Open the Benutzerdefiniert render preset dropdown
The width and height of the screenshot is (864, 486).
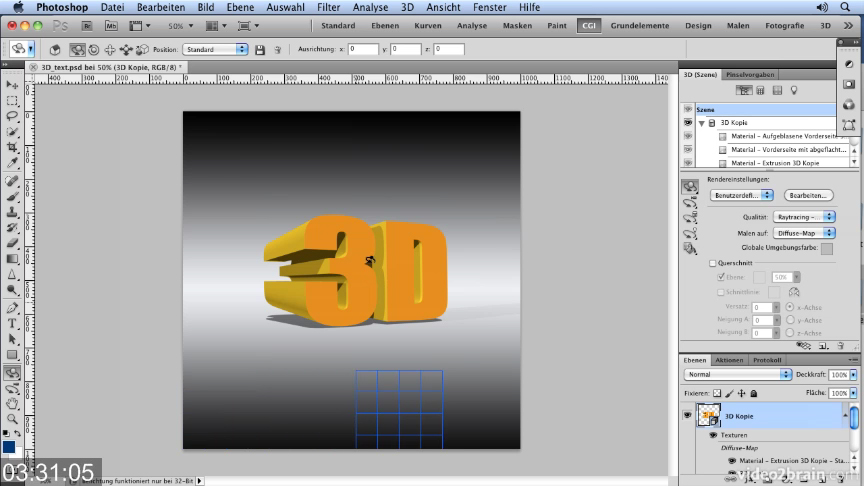742,195
